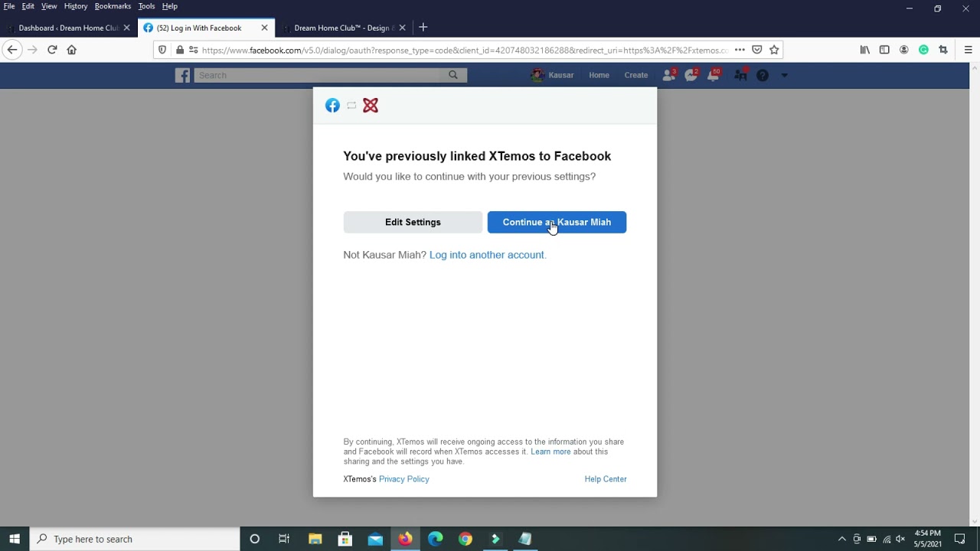Open Facebook groups quick icon

click(740, 75)
